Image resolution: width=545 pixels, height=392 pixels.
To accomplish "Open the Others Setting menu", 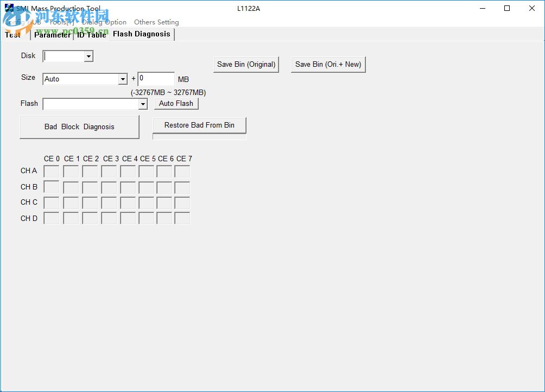I will [156, 22].
